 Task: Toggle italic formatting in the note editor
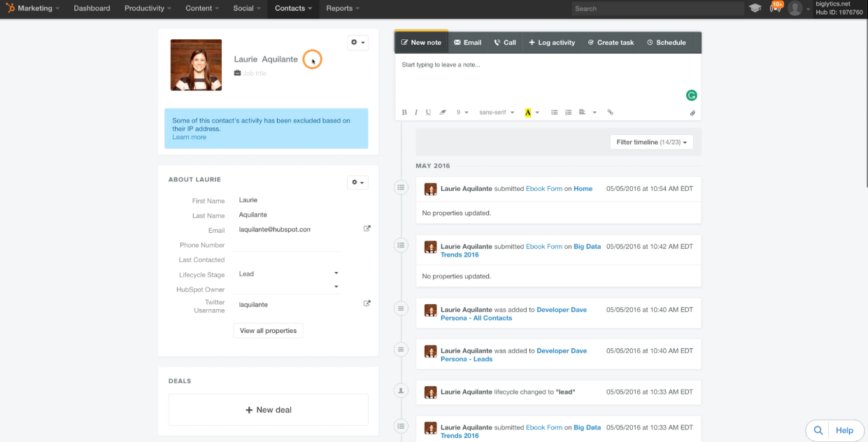tap(416, 112)
